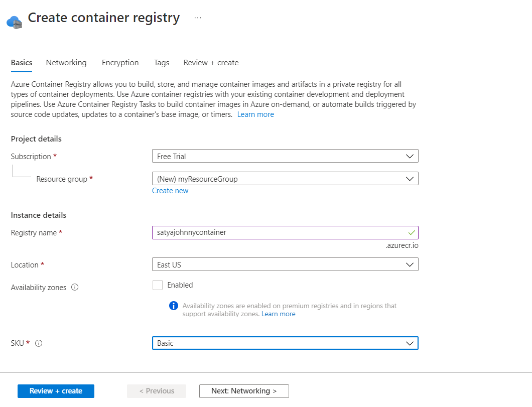Go to the Review + create tab
Viewport: 532px width, 407px height.
[x=211, y=63]
